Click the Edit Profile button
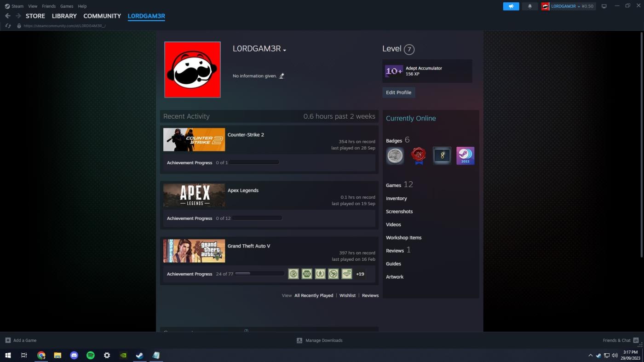The height and width of the screenshot is (362, 644). 399,92
